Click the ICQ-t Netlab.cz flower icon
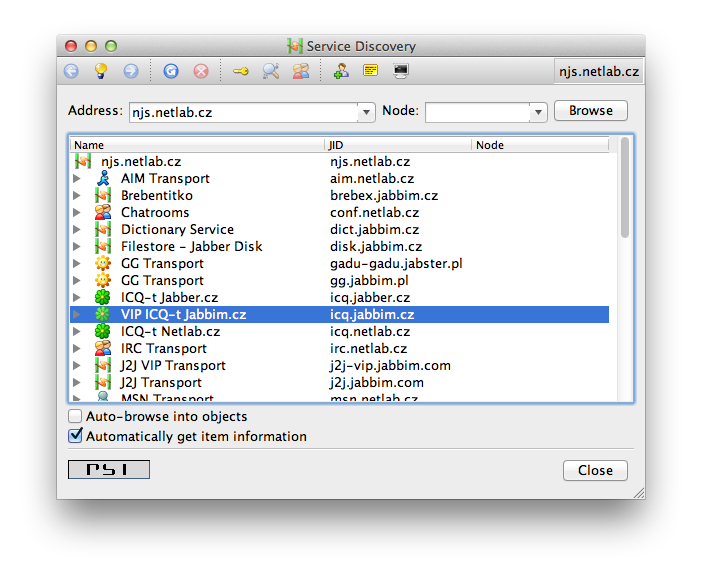This screenshot has width=702, height=578. click(x=103, y=331)
